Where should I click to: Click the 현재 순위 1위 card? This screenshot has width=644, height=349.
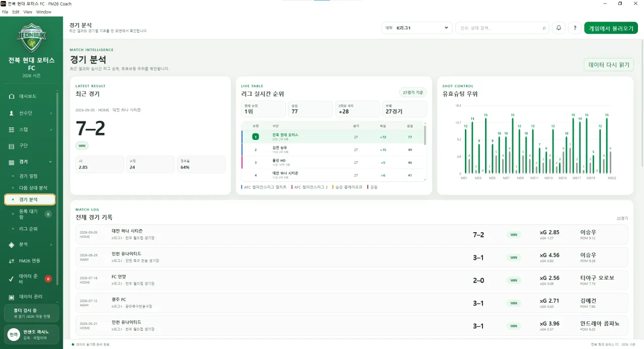click(x=264, y=109)
